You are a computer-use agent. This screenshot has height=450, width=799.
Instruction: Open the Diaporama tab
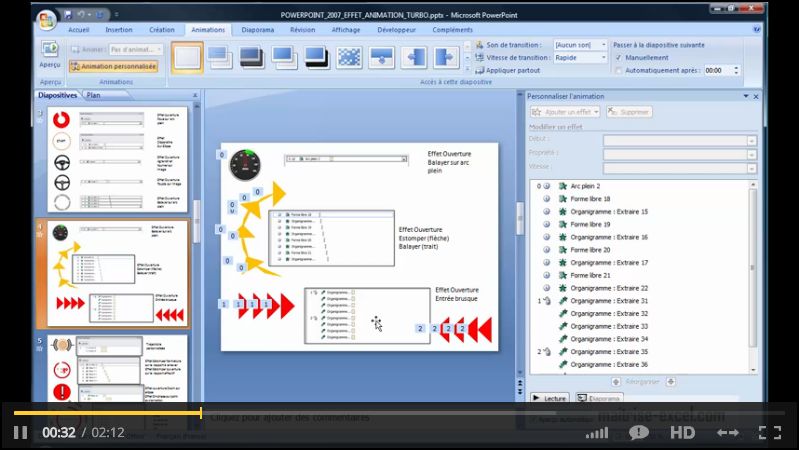[x=257, y=30]
